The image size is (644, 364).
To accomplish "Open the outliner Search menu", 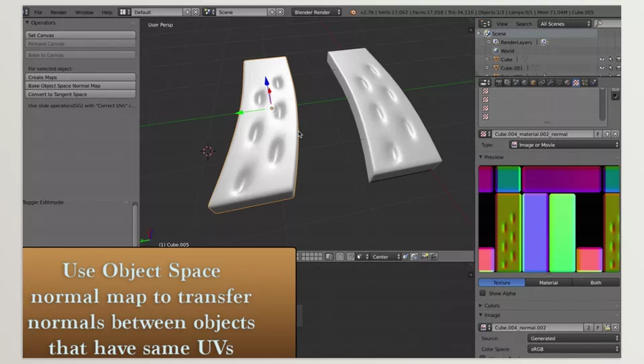I will coord(524,24).
